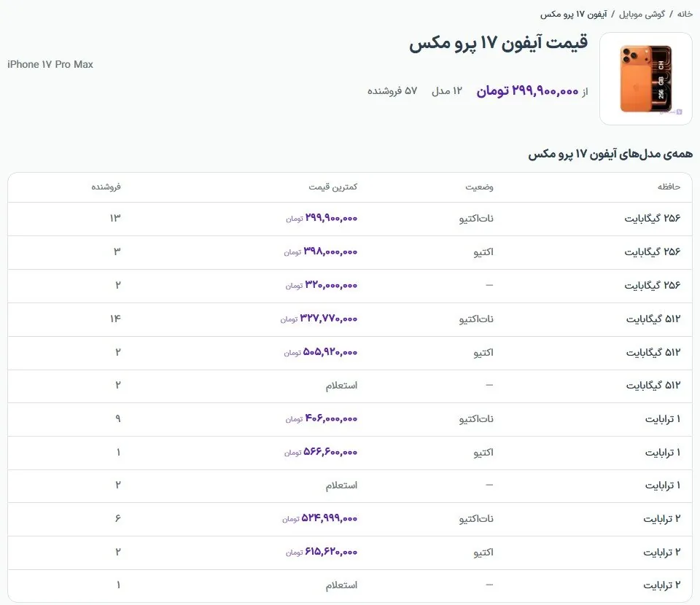Click ۵۱۲ گیگابایت in the ۳۲۷,۷۷۰,۰۰۰ row
Viewport: 700px width, 605px height.
click(x=653, y=319)
